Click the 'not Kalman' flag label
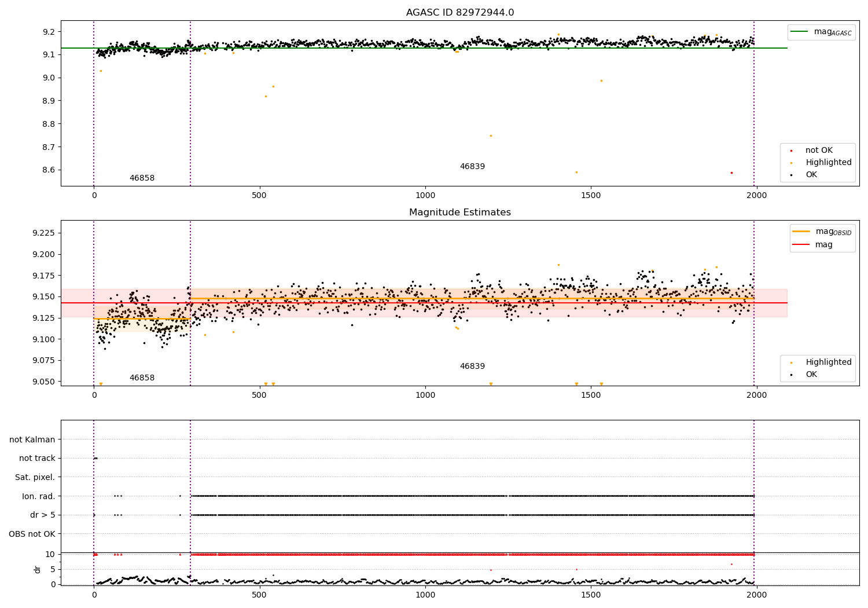Viewport: 868px width, 608px height. (32, 440)
